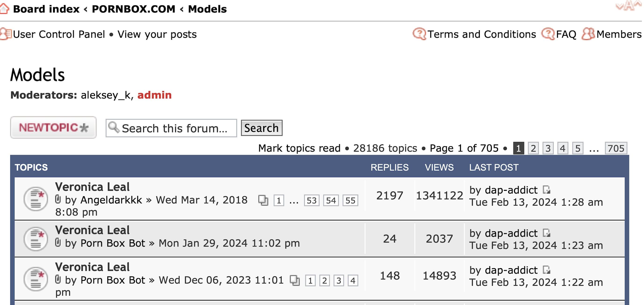Jump to last forum page 705
This screenshot has width=644, height=305.
pyautogui.click(x=616, y=148)
